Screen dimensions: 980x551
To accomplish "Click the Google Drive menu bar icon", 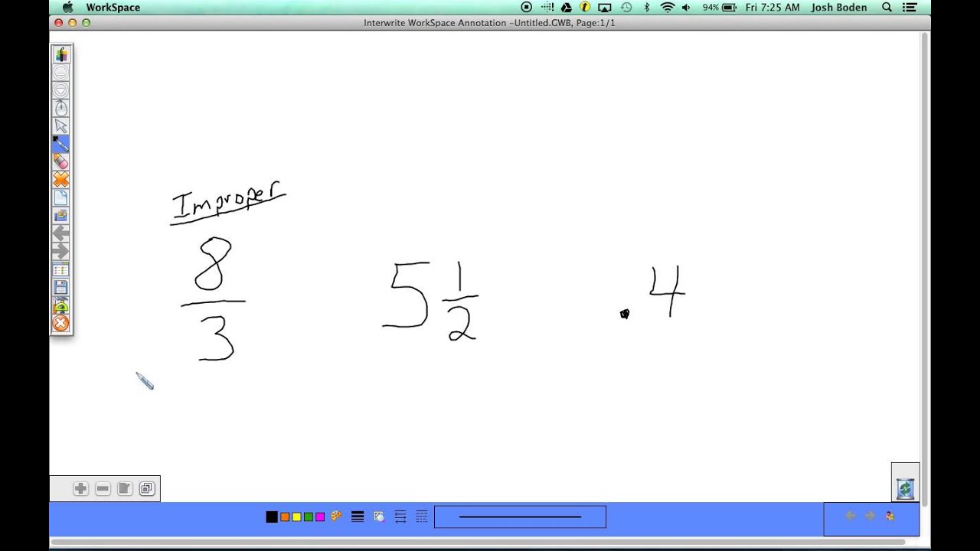I will [567, 8].
